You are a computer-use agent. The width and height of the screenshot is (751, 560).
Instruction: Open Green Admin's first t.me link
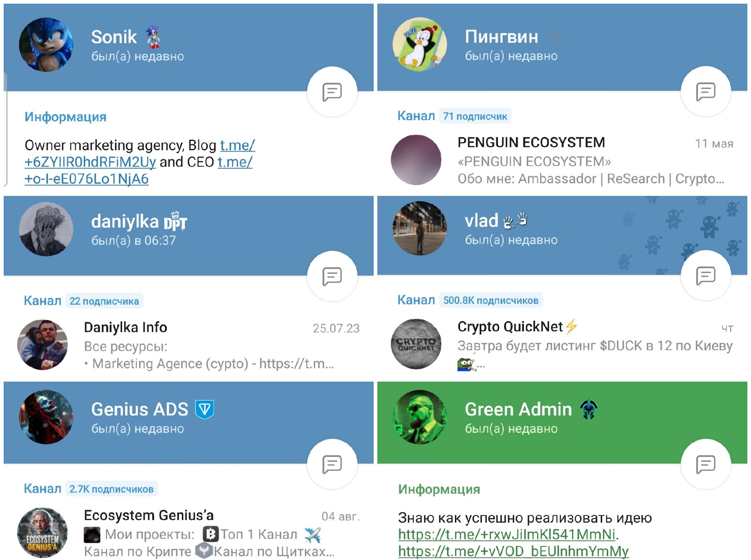click(507, 535)
